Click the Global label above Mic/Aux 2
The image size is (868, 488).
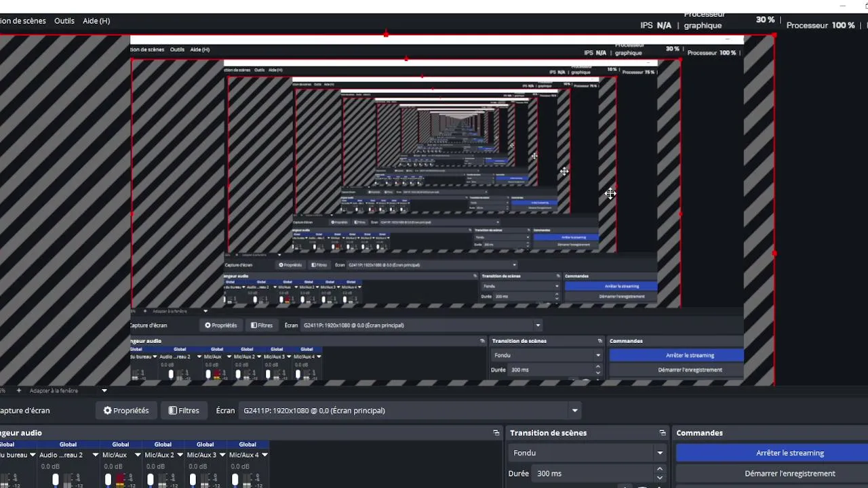[x=163, y=445]
